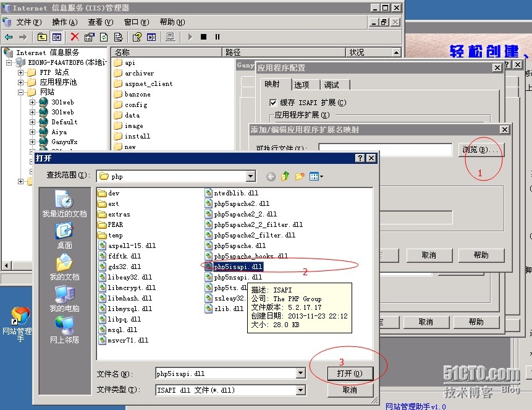Click 取消 in the extension mapping dialog
The height and width of the screenshot is (410, 532).
click(429, 255)
